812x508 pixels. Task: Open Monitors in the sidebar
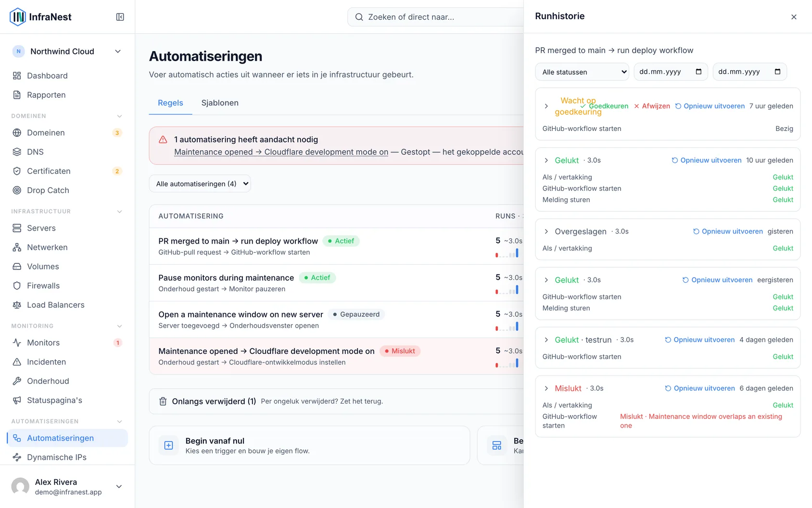tap(67, 342)
